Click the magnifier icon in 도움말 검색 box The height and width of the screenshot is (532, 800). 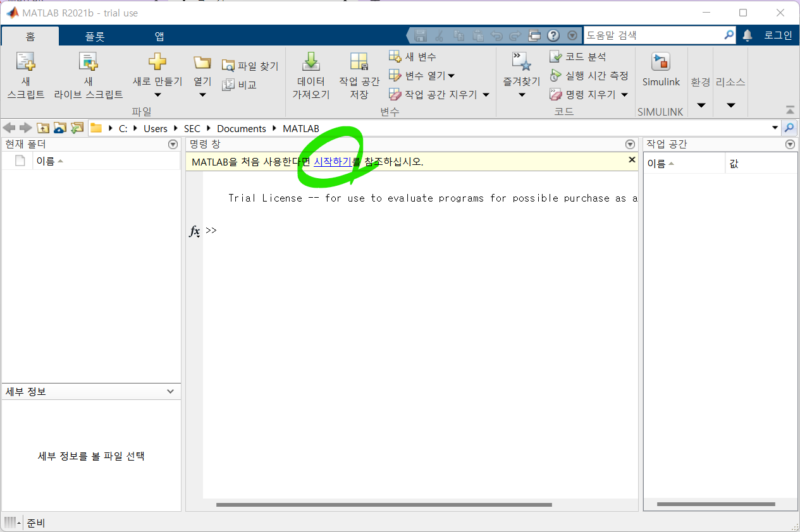point(729,35)
